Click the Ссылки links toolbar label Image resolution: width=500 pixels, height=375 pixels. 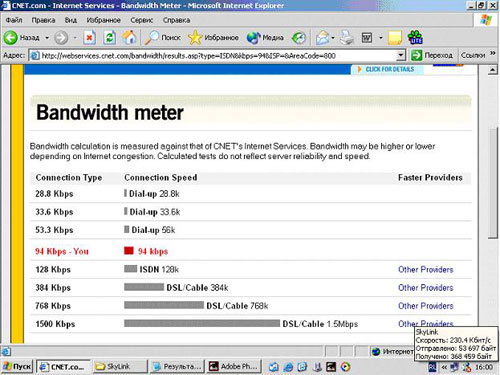(x=473, y=55)
